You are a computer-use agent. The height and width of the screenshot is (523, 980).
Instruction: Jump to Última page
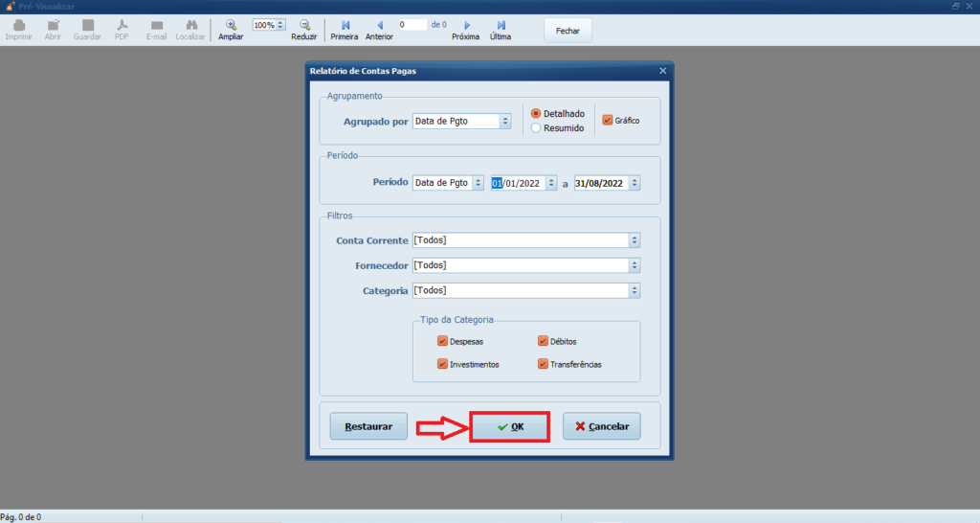(x=501, y=25)
